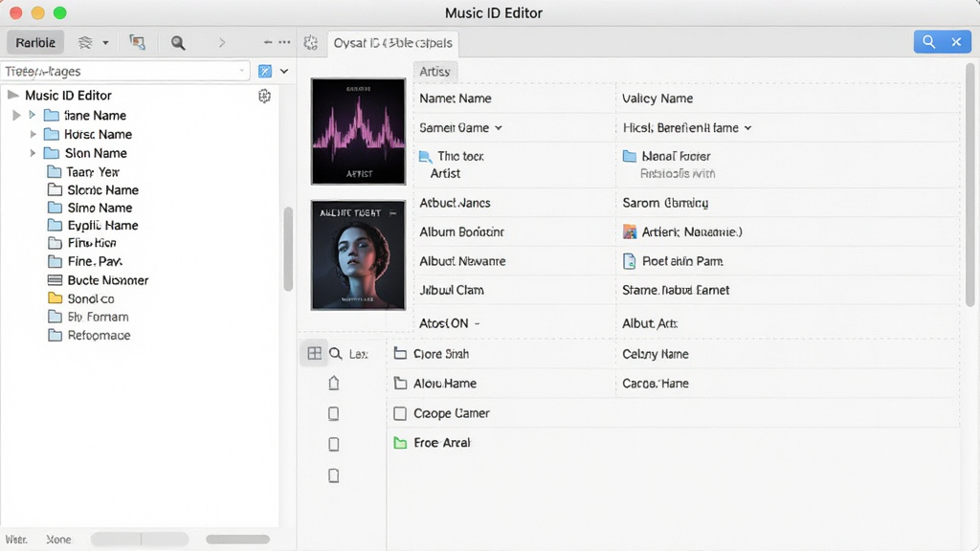Click gear icon in Music ID Editor row

(x=264, y=96)
